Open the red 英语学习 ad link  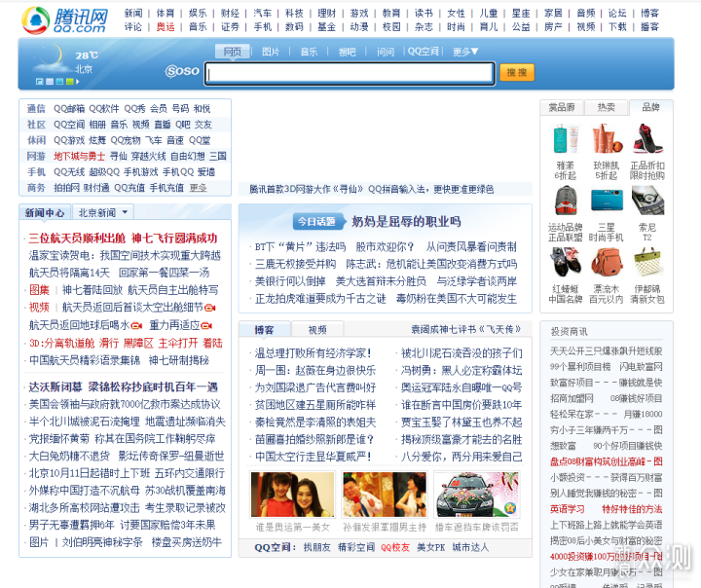568,509
